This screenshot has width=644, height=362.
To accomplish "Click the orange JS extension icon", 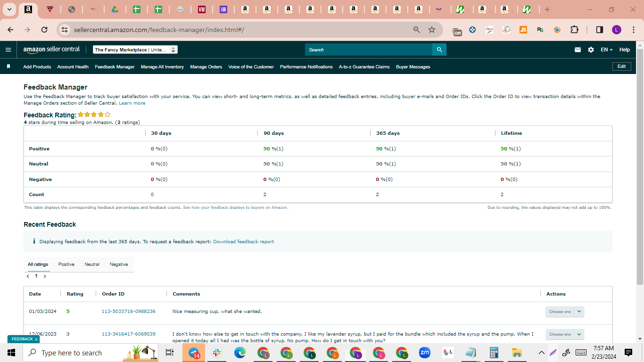I will [x=523, y=30].
